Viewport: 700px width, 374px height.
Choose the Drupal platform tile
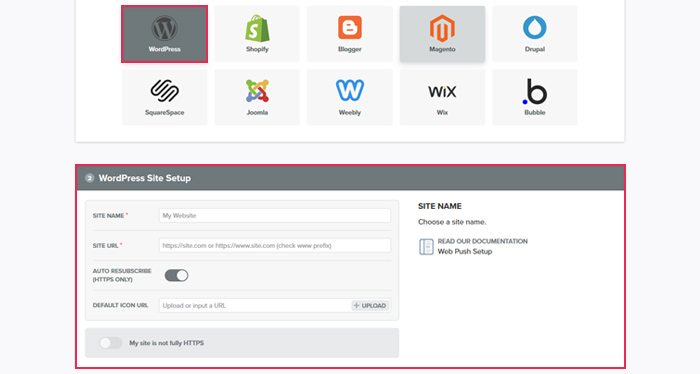534,34
